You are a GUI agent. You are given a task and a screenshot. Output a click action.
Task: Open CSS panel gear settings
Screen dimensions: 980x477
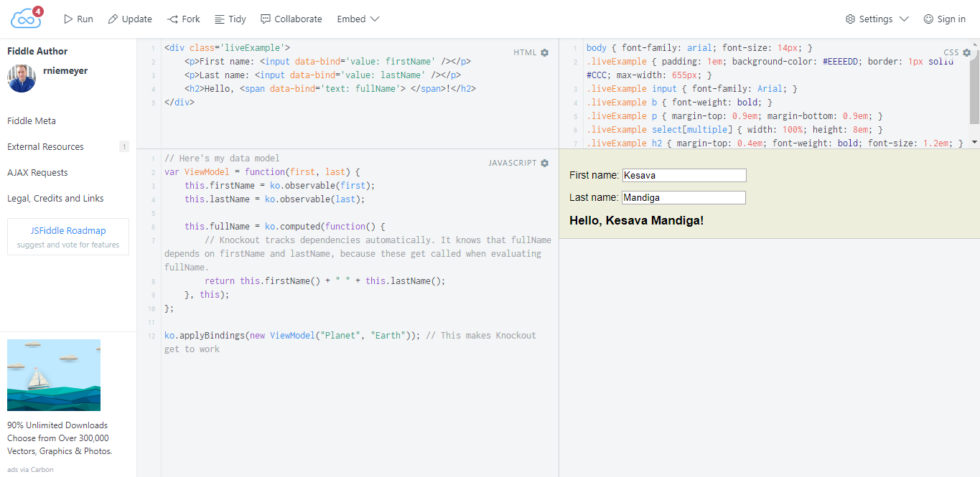pyautogui.click(x=966, y=52)
